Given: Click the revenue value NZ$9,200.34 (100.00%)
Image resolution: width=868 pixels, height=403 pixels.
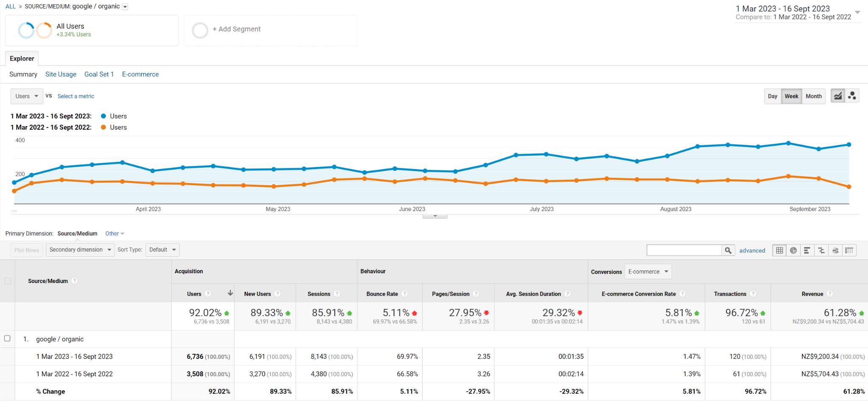Looking at the screenshot, I should point(833,356).
